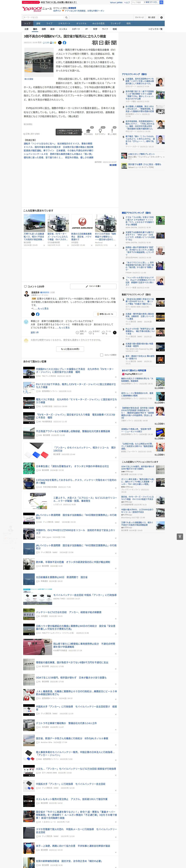Screen dimensions: 186x868
Task: Open the エンタメ news category
Action: click(63, 29)
